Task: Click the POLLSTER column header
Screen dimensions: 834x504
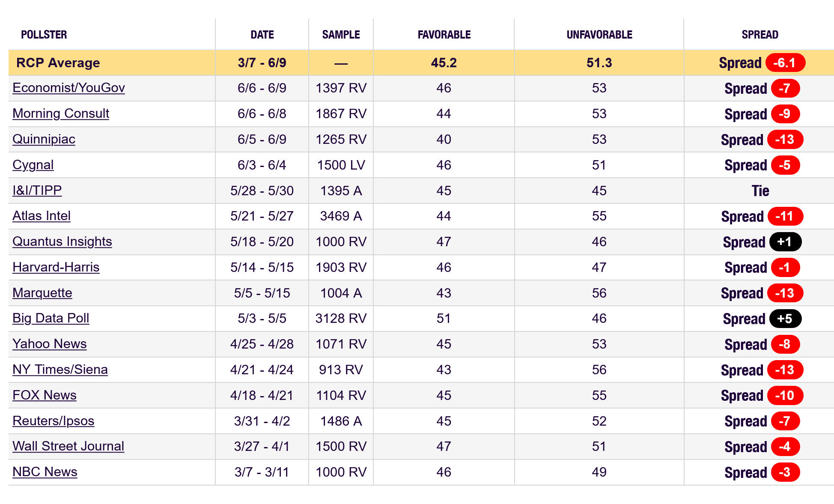Action: point(44,35)
